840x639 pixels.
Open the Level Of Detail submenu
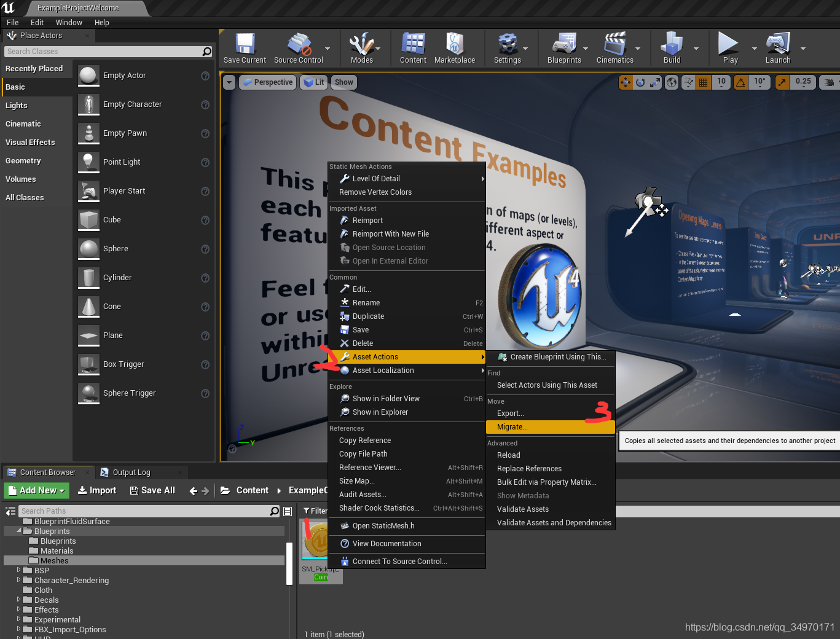click(407, 179)
